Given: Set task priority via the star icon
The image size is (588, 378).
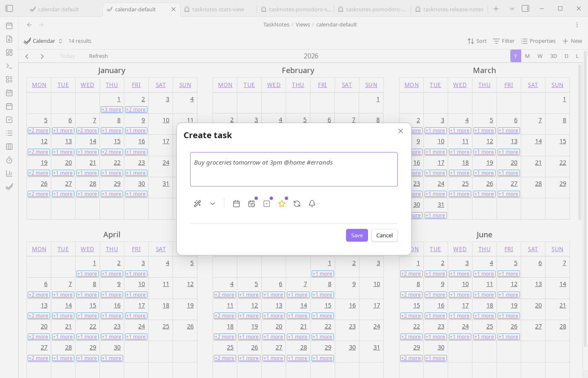Looking at the screenshot, I should pyautogui.click(x=282, y=203).
